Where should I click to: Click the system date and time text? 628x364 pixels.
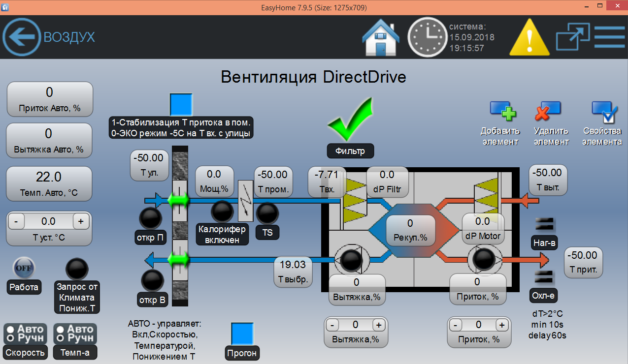[x=472, y=37]
